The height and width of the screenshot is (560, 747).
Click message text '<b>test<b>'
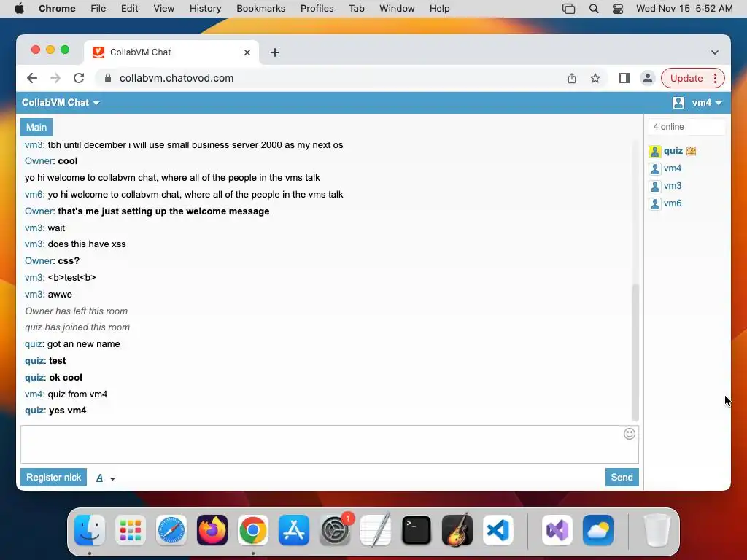coord(71,278)
